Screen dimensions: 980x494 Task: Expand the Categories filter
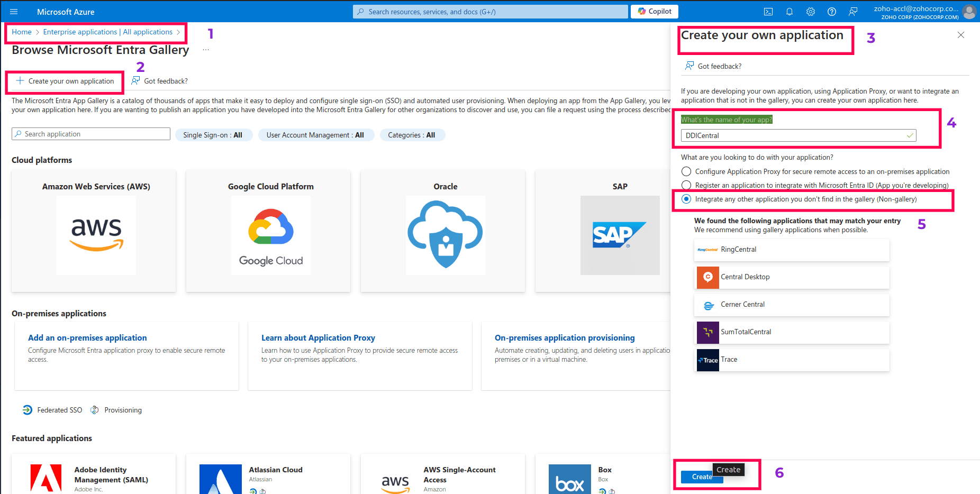(x=412, y=135)
